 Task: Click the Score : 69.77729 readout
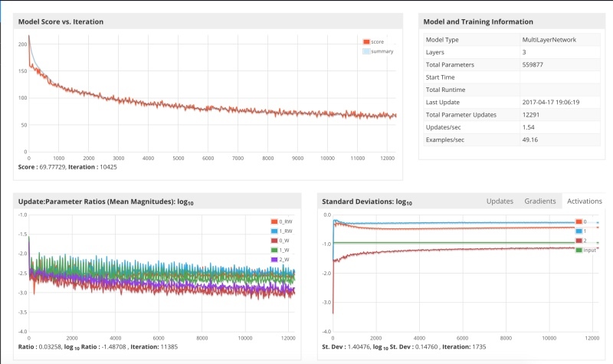point(42,167)
